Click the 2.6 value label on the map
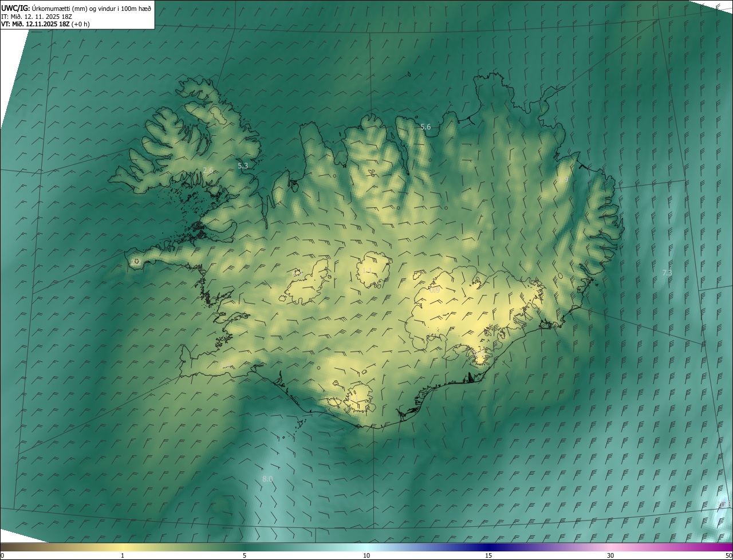 [x=208, y=170]
